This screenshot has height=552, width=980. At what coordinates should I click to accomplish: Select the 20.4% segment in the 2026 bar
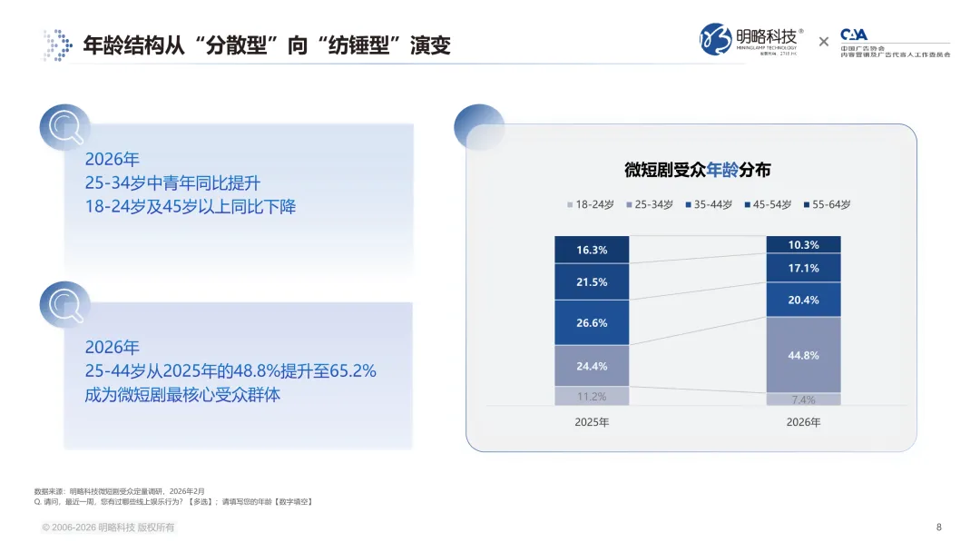pyautogui.click(x=804, y=301)
